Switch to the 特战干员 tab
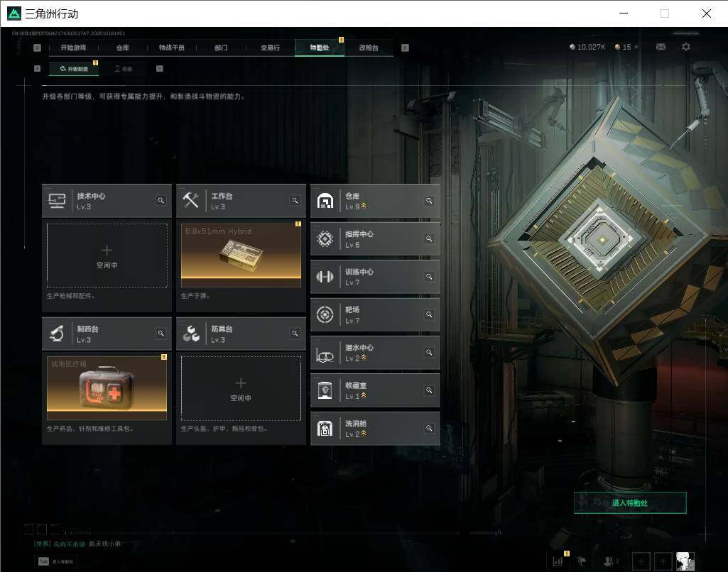 pyautogui.click(x=172, y=48)
